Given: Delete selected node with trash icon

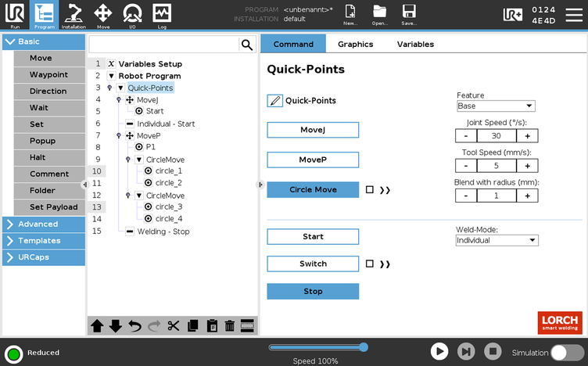Looking at the screenshot, I should 229,326.
